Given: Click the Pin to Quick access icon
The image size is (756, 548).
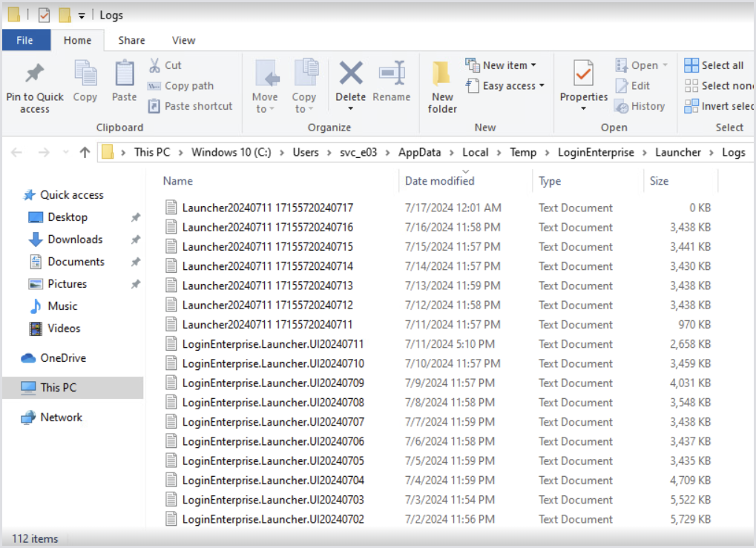Looking at the screenshot, I should [34, 74].
